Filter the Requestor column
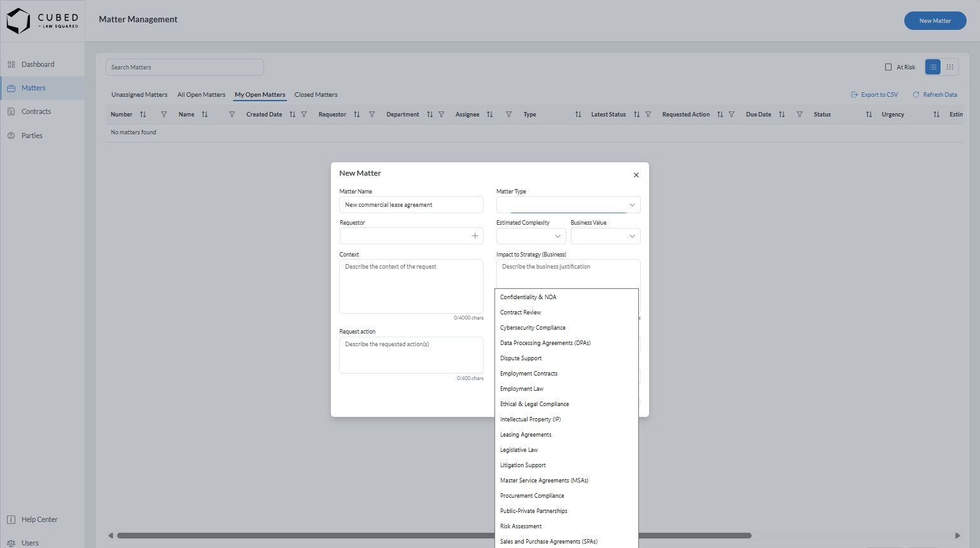This screenshot has height=548, width=980. (x=372, y=115)
